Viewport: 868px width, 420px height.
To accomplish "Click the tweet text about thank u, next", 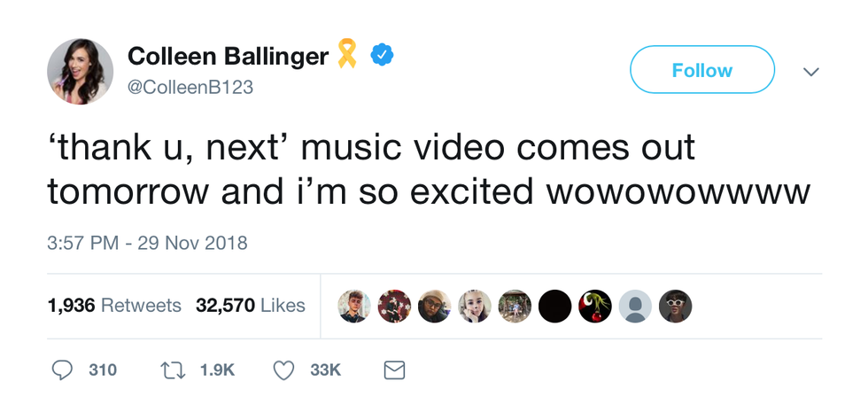I will 429,169.
